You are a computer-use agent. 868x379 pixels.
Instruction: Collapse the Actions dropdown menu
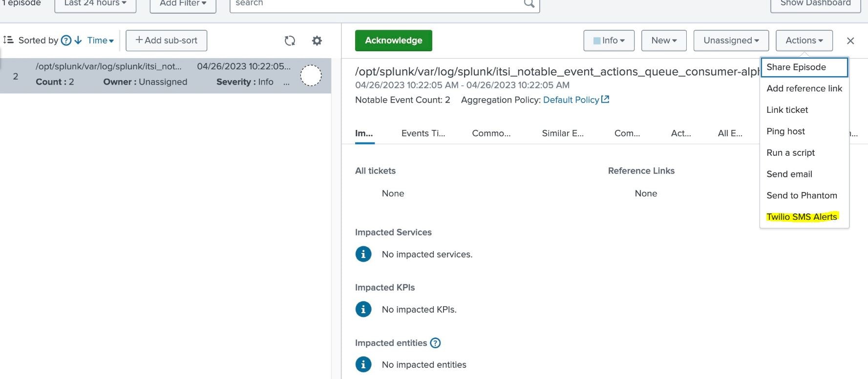(x=804, y=41)
